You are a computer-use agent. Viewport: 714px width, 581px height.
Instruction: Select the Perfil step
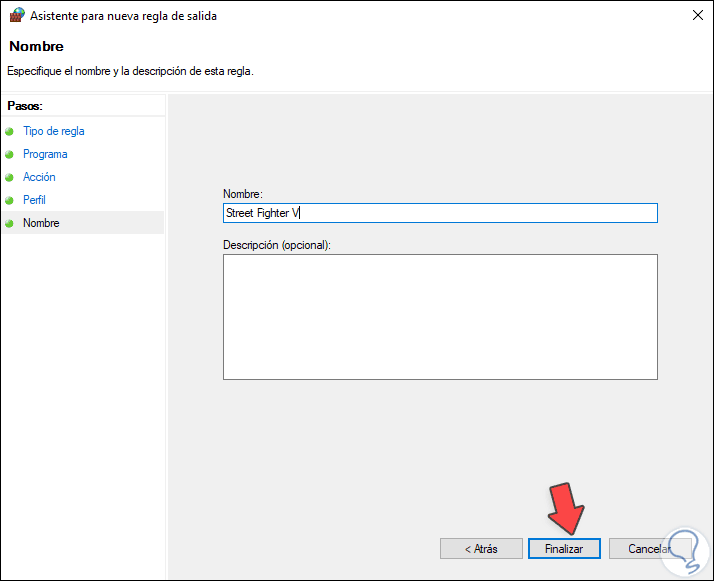pyautogui.click(x=34, y=200)
